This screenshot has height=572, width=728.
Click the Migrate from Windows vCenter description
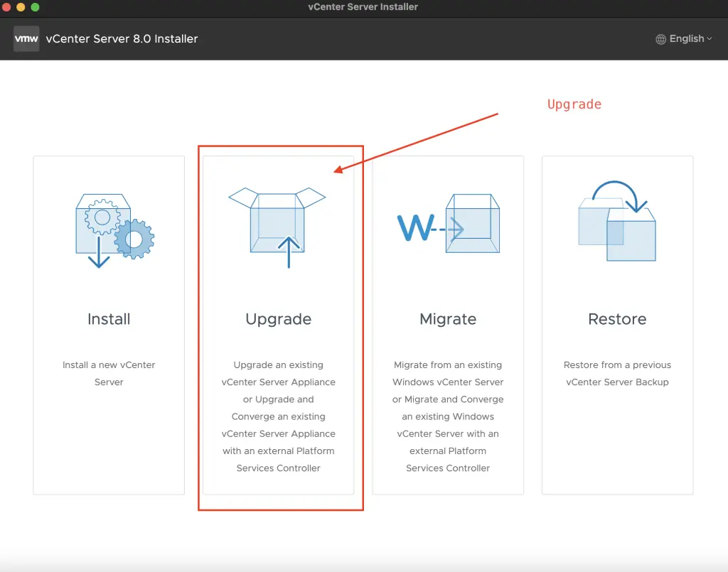point(448,416)
